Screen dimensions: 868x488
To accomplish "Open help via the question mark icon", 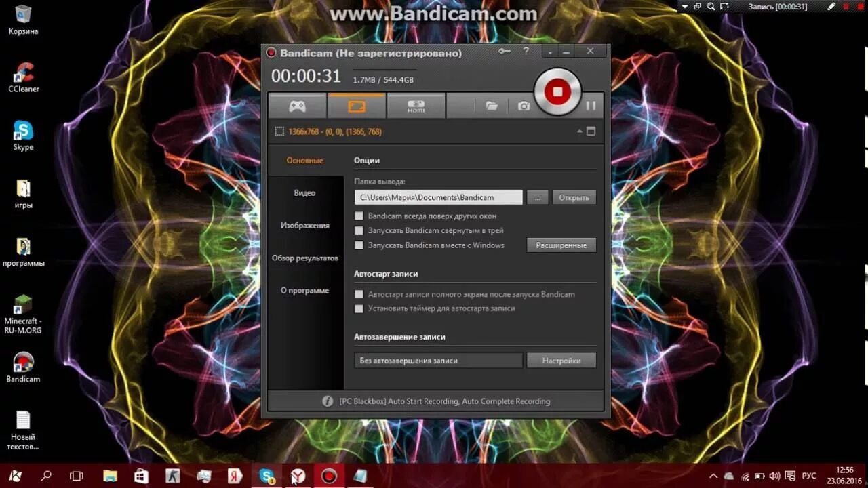I will click(526, 52).
